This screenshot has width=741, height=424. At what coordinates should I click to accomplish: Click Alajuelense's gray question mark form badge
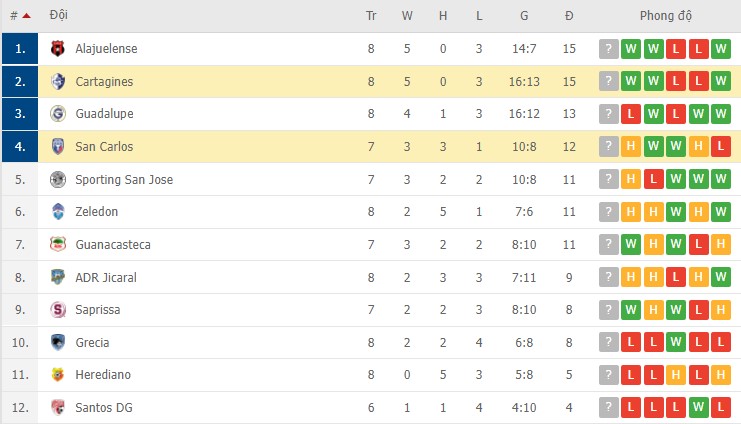pyautogui.click(x=608, y=49)
